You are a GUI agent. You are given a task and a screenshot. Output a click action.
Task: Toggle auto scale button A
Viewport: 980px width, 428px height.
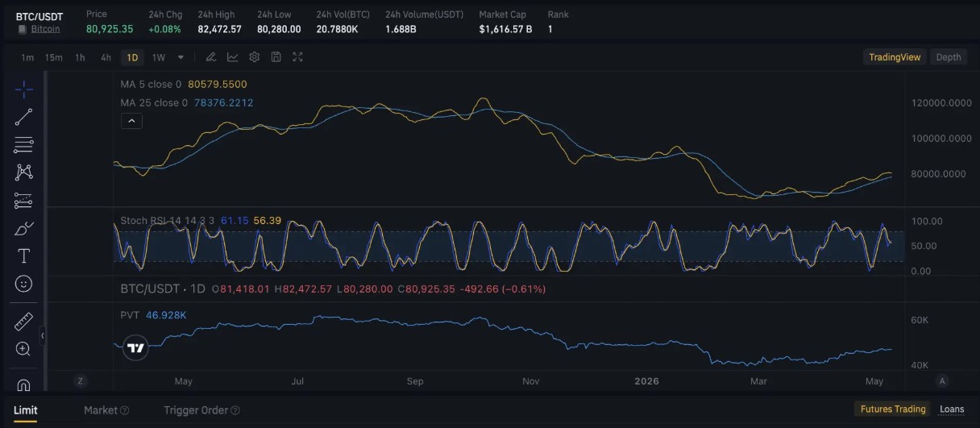942,380
